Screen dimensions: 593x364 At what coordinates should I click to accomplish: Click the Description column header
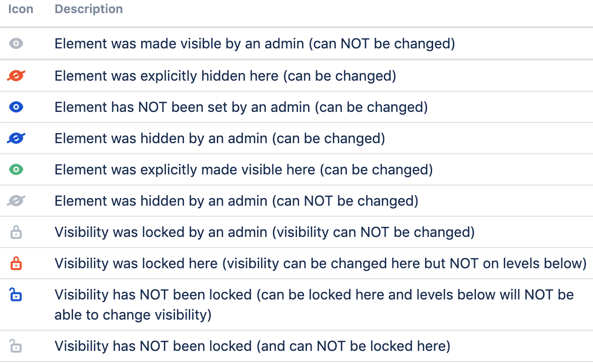pyautogui.click(x=89, y=9)
